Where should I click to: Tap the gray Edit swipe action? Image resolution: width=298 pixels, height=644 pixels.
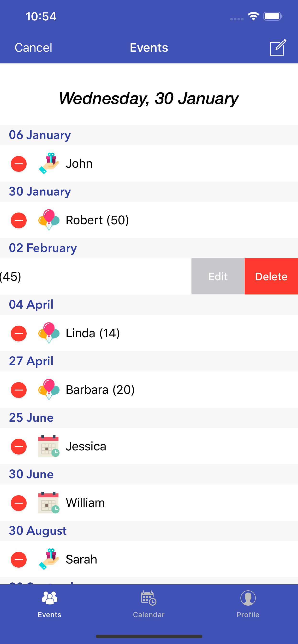click(x=218, y=276)
